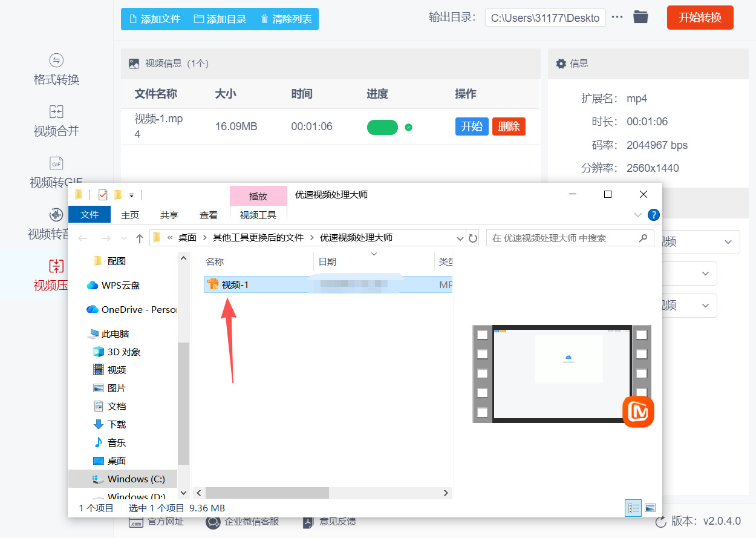
Task: Click the 添加目录 button
Action: click(220, 19)
